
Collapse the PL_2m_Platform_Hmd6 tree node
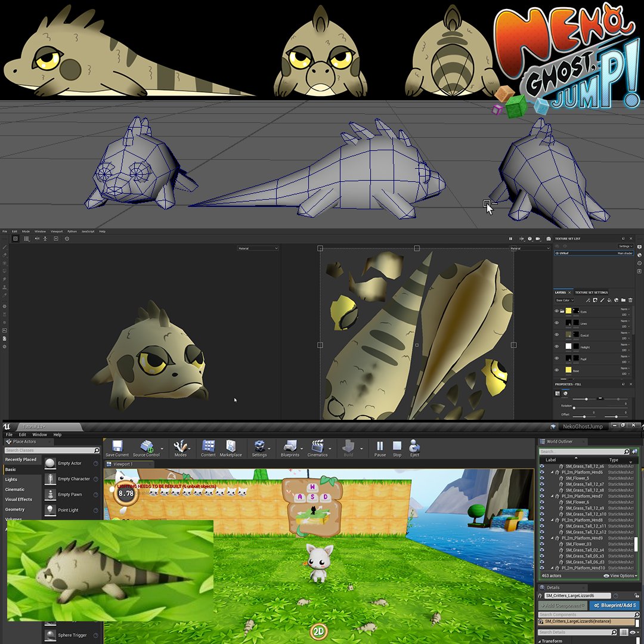coord(552,472)
